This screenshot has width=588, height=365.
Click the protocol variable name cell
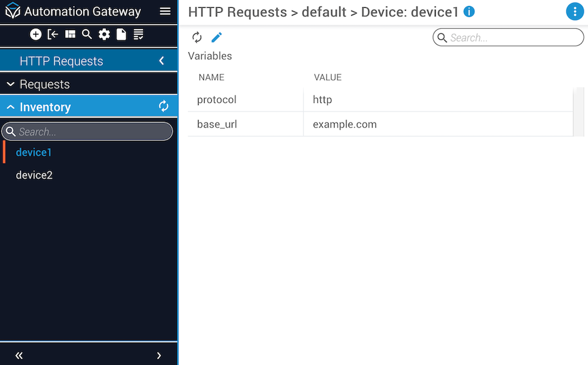[246, 99]
